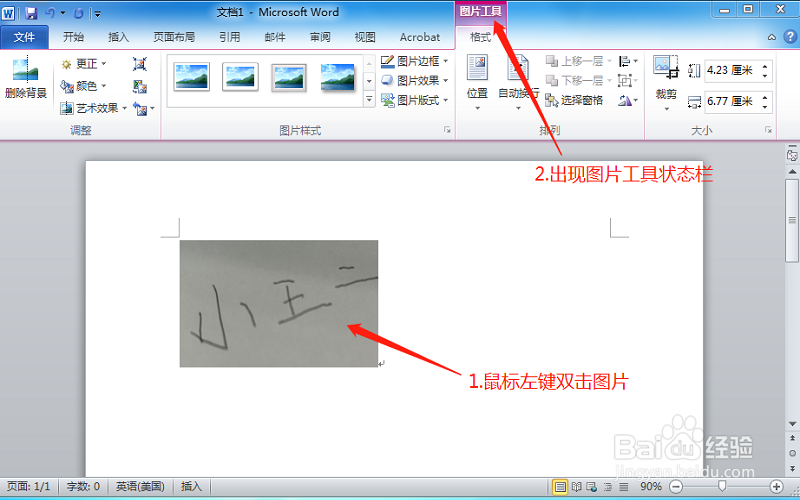Viewport: 800px width, 500px height.
Task: Open the Reset Picture dropdown arrow
Action: 152,108
